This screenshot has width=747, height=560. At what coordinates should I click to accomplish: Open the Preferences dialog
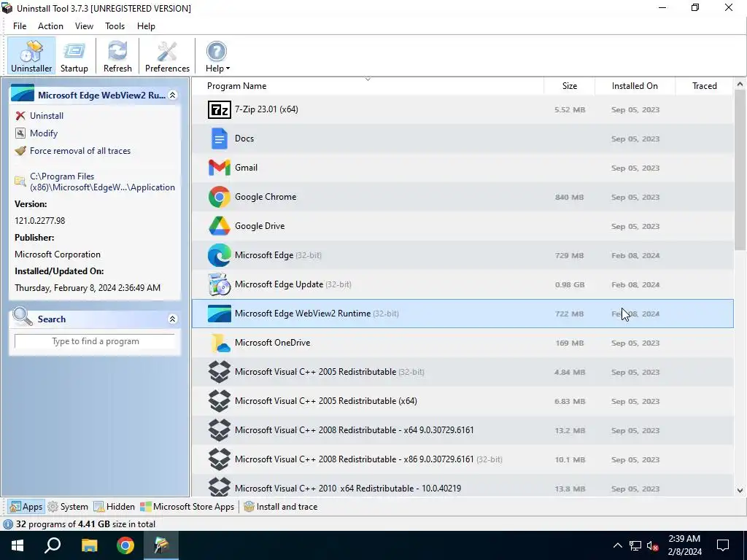167,55
